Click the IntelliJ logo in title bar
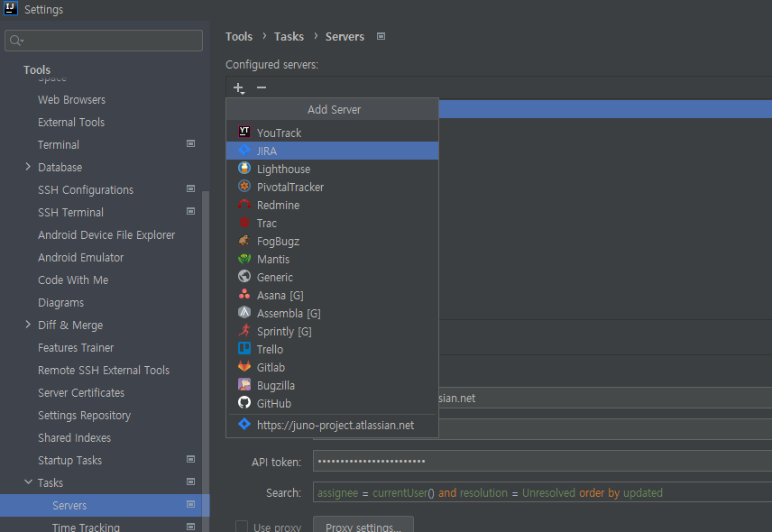Viewport: 772px width, 532px height. click(11, 8)
